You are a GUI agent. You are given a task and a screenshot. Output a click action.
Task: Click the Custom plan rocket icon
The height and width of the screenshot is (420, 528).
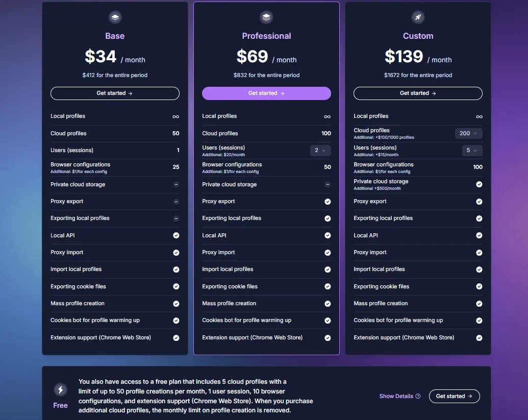(x=418, y=17)
